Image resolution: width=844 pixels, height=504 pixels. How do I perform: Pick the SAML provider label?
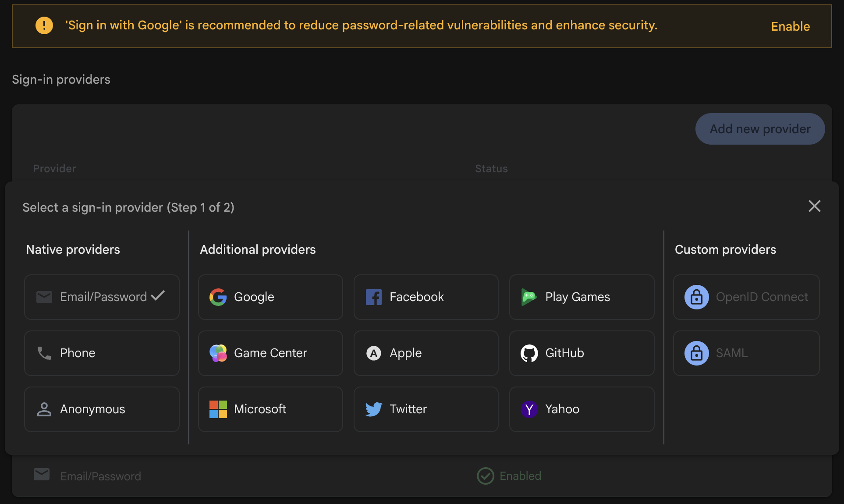[x=731, y=353]
